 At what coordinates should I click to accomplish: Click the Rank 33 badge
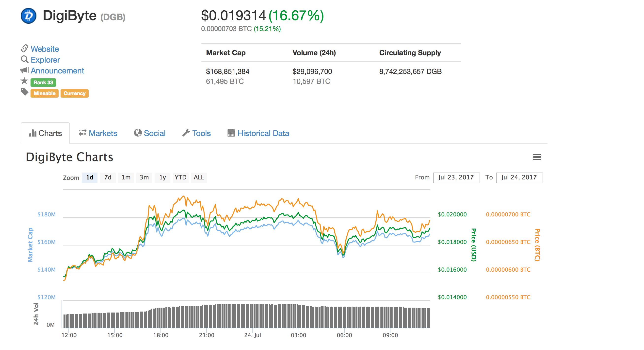[x=43, y=82]
